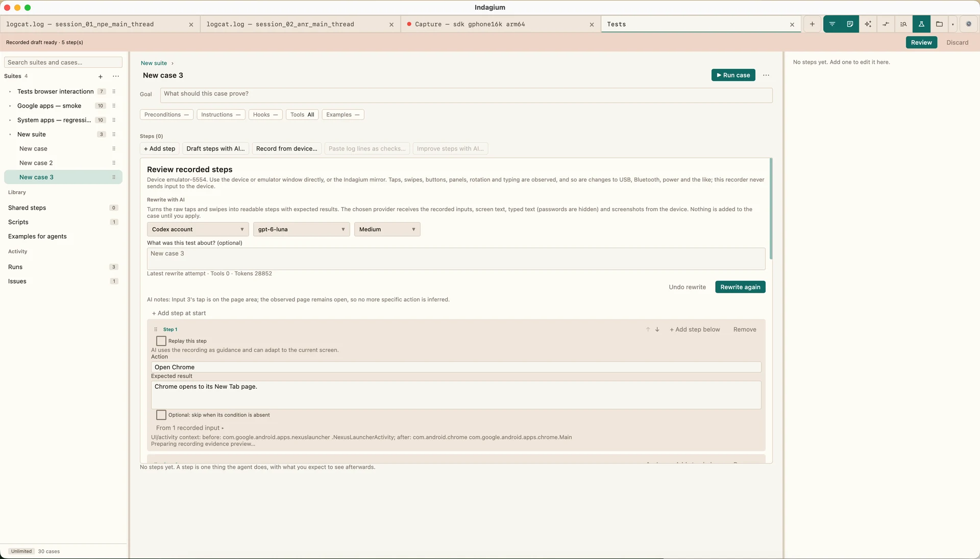Close the Capture sdk gphone16k tab
Viewport: 980px width, 559px height.
(592, 24)
